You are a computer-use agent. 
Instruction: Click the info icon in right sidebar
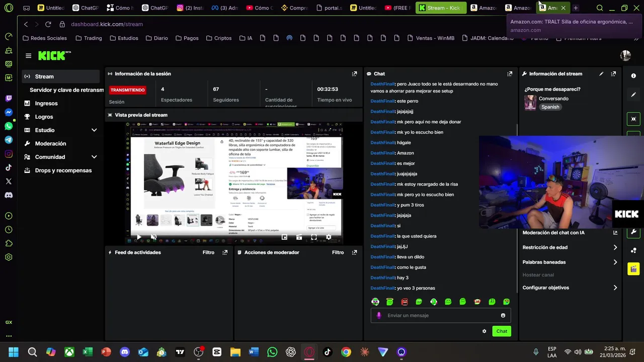[633, 76]
